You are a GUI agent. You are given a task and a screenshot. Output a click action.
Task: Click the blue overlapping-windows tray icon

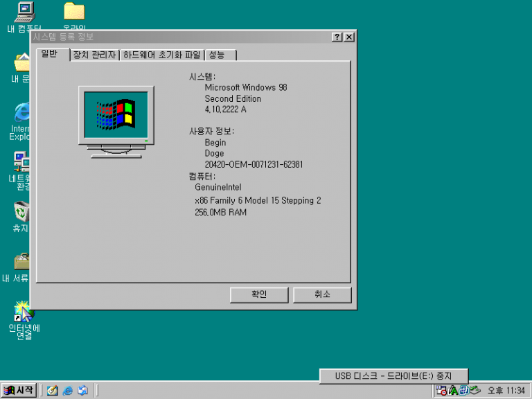point(464,391)
